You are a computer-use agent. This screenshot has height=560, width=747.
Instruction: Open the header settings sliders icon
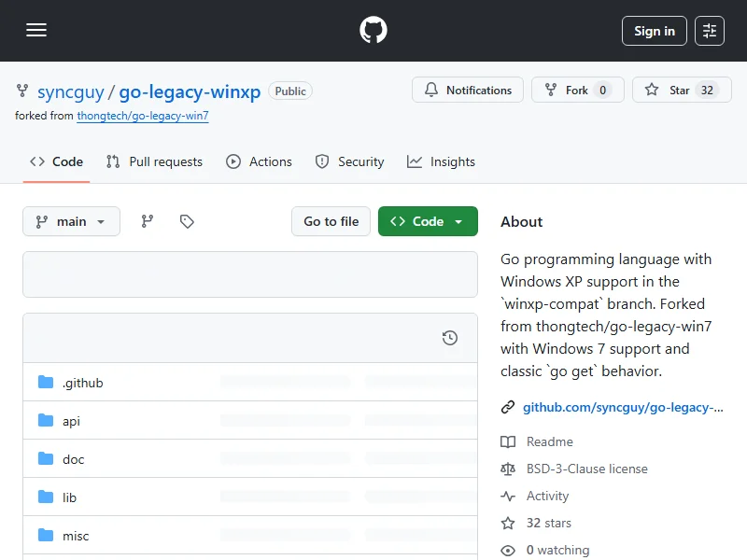click(x=710, y=31)
